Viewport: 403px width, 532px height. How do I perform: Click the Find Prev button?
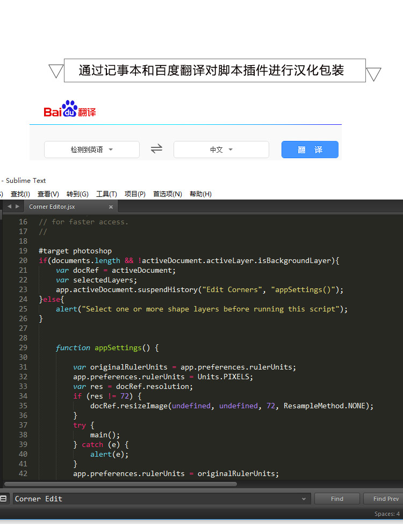tap(383, 499)
